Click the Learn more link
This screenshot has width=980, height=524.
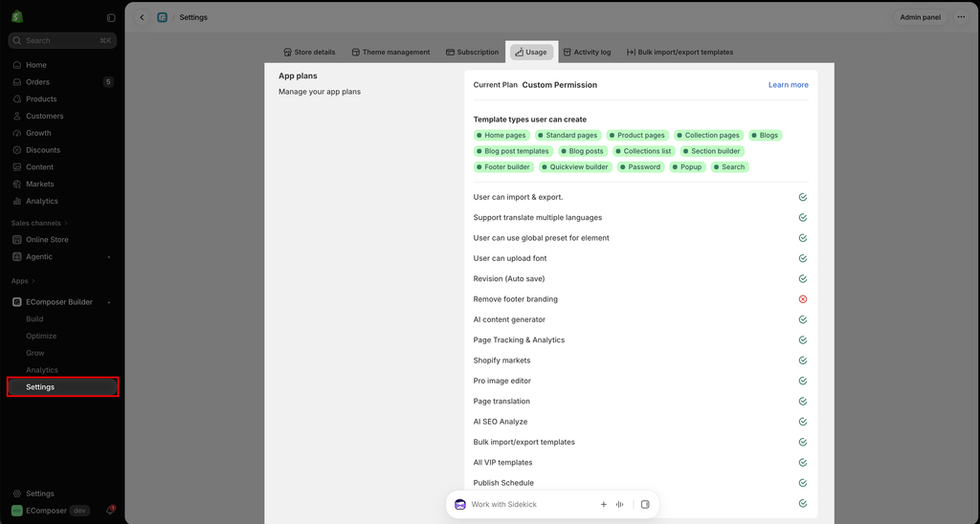click(x=789, y=85)
